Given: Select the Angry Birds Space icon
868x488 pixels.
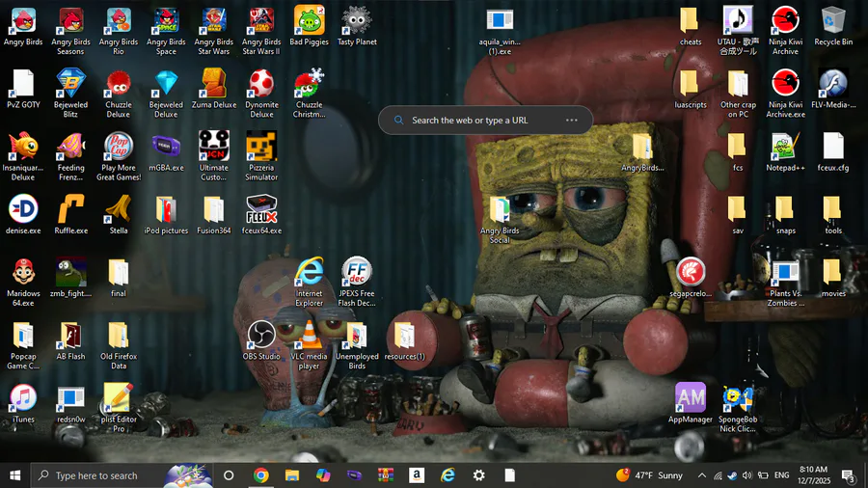Looking at the screenshot, I should tap(166, 31).
